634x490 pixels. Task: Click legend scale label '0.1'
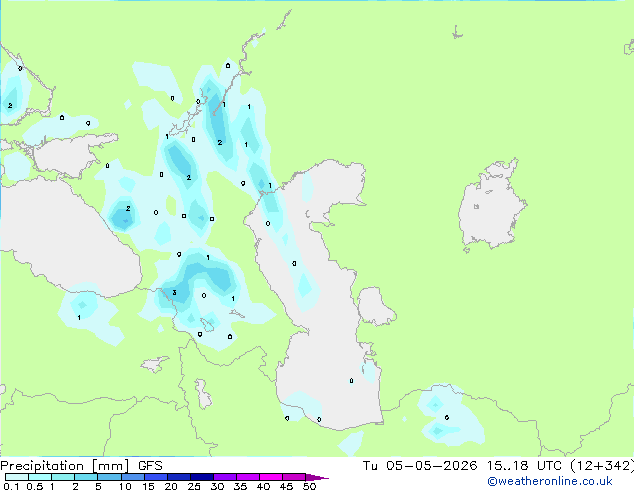pyautogui.click(x=11, y=486)
